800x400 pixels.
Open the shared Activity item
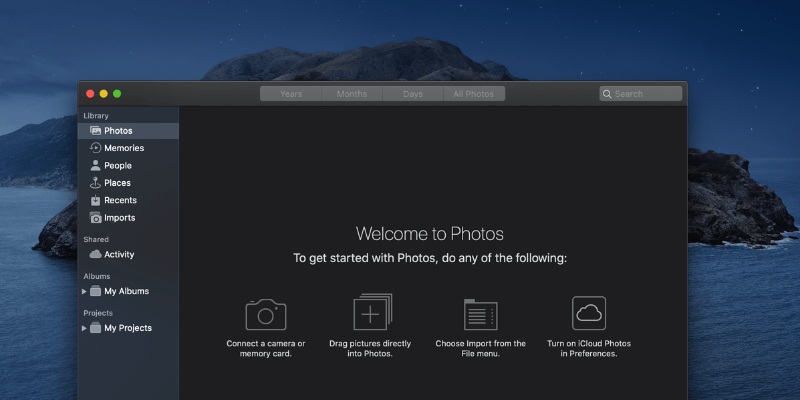point(128,254)
